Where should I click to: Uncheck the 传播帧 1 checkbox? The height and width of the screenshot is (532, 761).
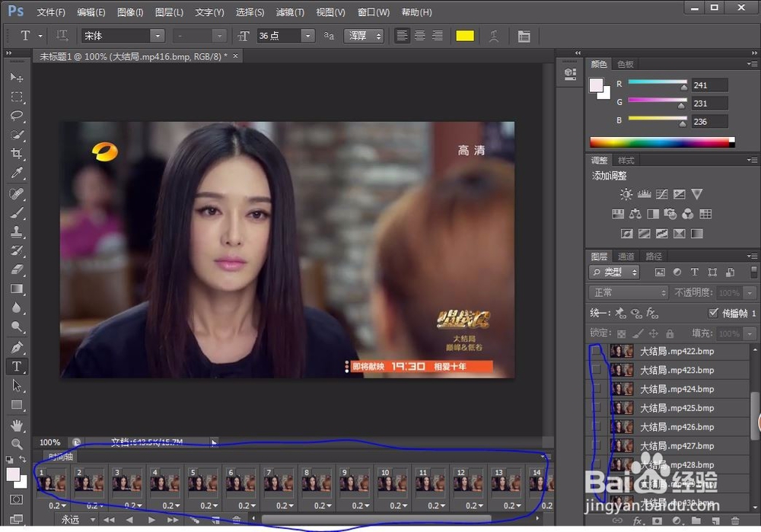pos(712,313)
